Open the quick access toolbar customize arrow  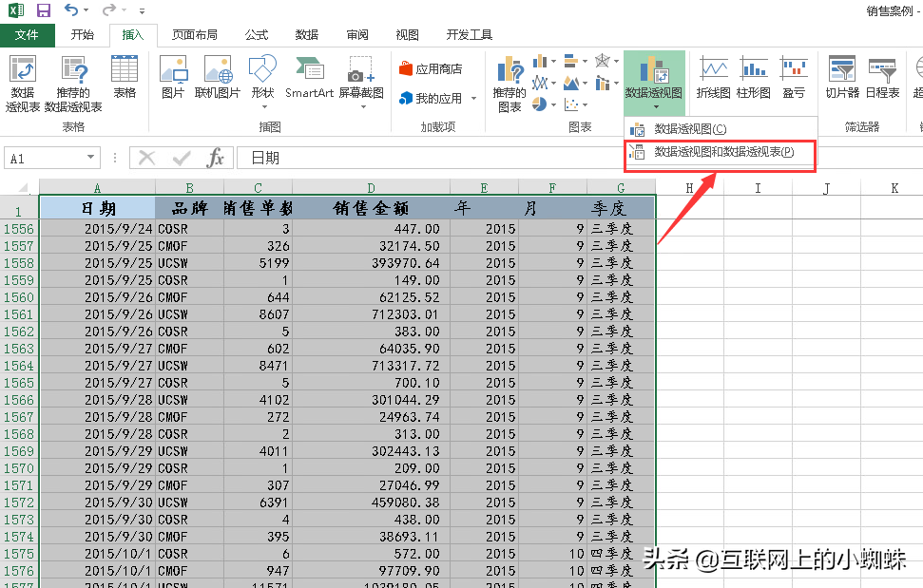[x=142, y=10]
